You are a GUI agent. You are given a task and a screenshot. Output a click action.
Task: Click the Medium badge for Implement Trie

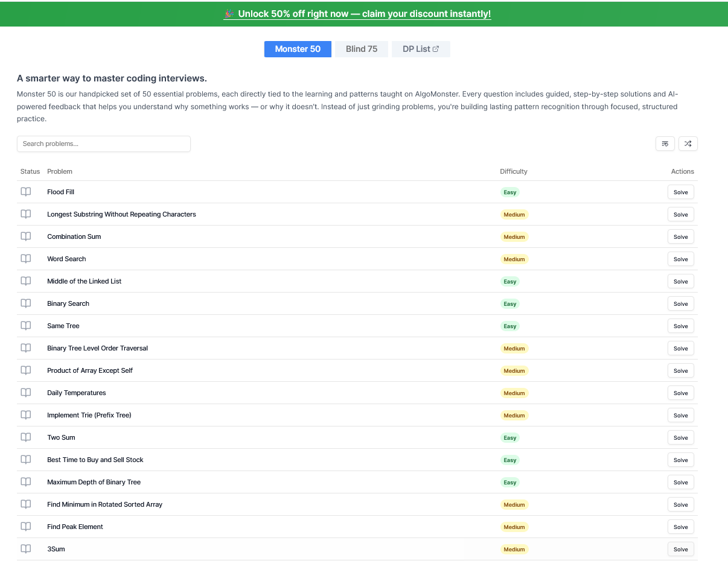tap(514, 415)
